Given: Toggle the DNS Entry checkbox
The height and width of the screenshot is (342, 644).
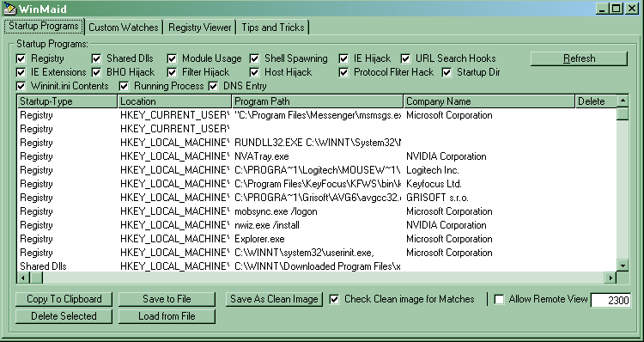Looking at the screenshot, I should tap(213, 86).
